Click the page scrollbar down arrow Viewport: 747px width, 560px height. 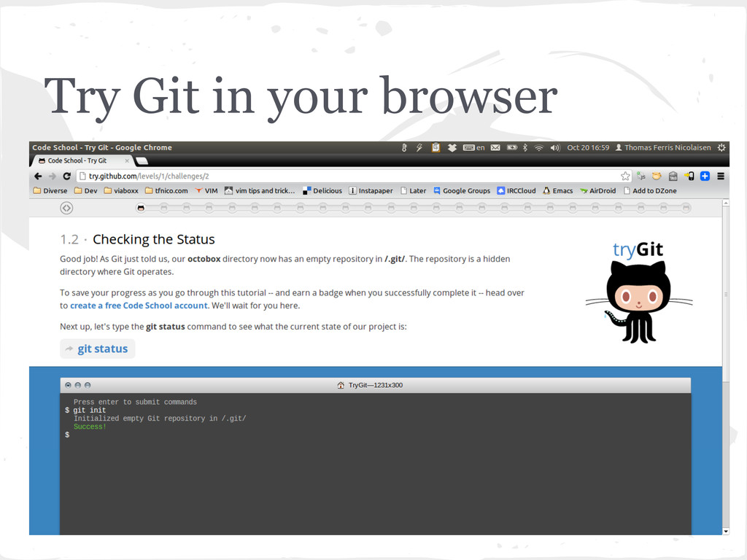pyautogui.click(x=726, y=532)
